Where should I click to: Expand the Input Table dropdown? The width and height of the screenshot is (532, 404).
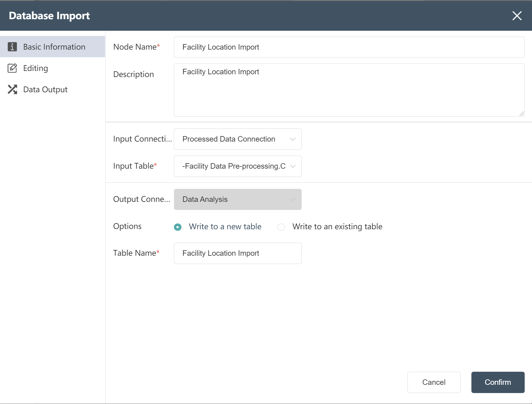pyautogui.click(x=237, y=166)
